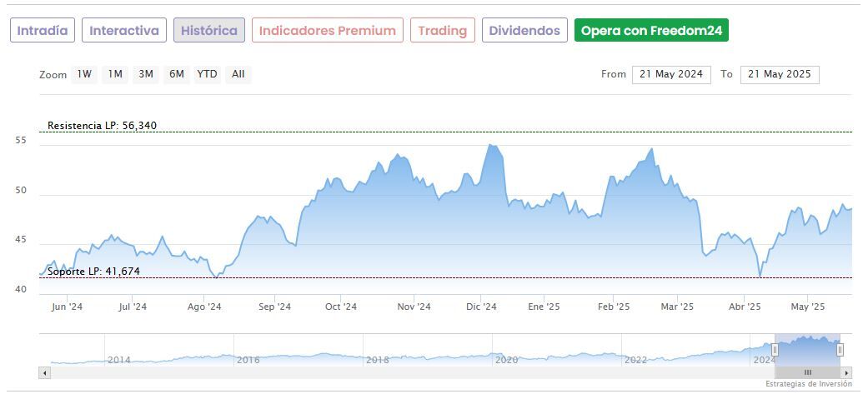Click the From date input field

(x=671, y=74)
